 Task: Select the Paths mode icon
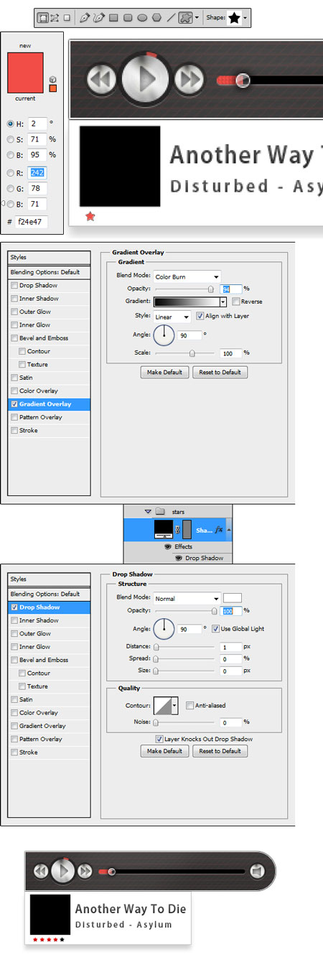click(55, 17)
